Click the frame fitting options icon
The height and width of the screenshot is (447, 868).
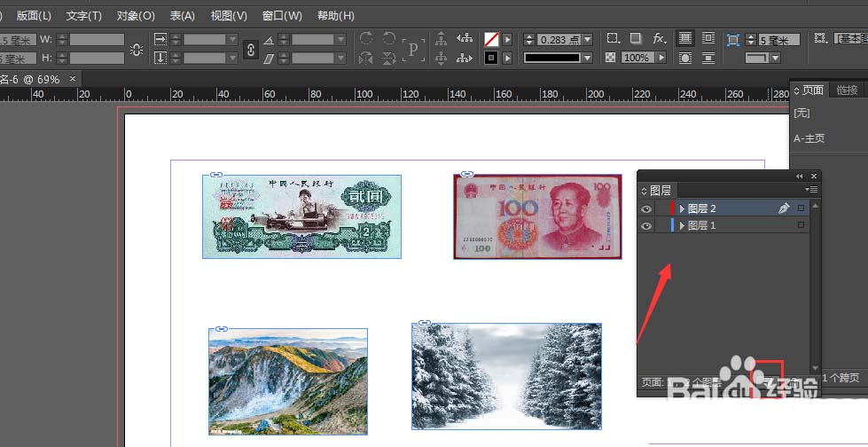[820, 37]
